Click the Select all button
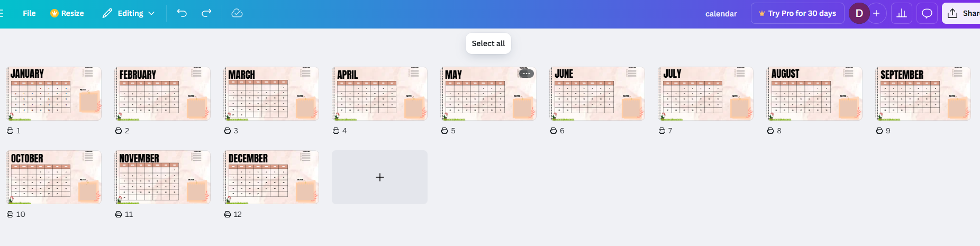 pyautogui.click(x=488, y=43)
